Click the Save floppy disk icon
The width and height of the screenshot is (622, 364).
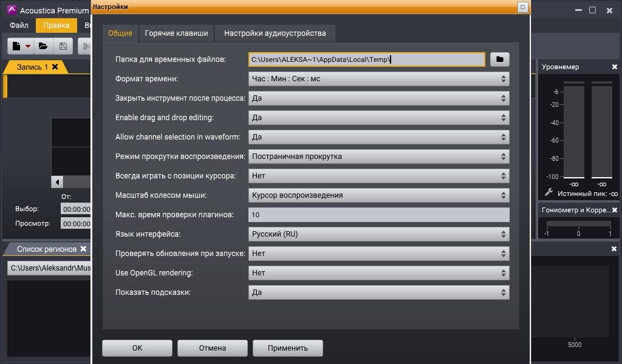coord(63,46)
